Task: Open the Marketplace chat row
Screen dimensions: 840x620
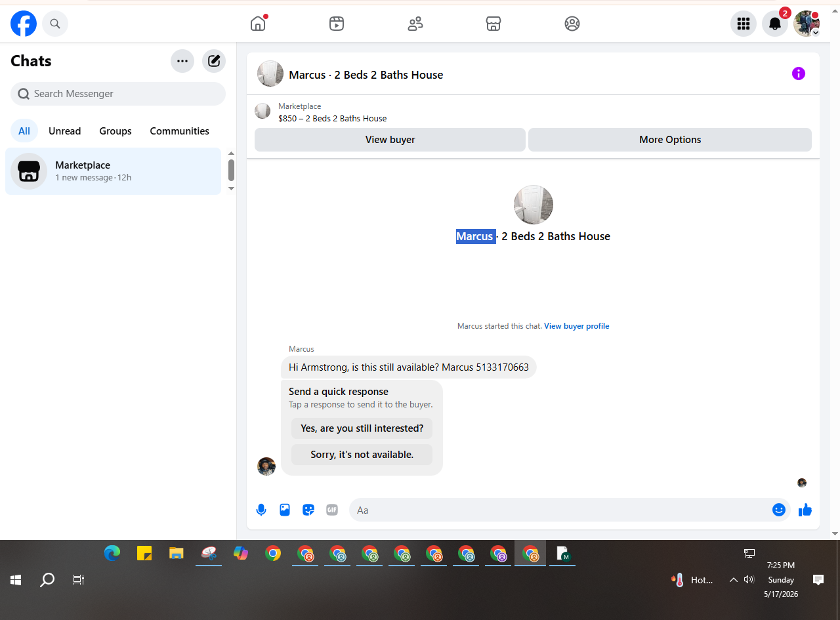Action: (114, 171)
